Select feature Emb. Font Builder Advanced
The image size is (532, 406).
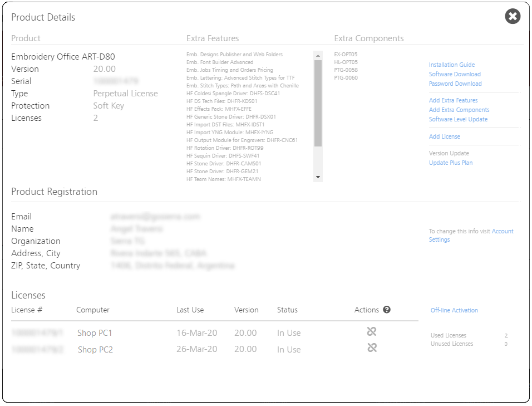220,62
